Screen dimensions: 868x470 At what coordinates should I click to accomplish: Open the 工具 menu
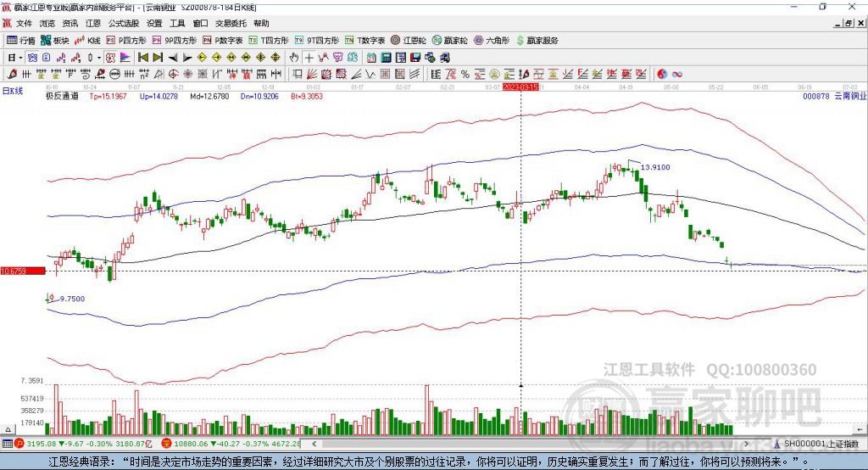177,23
